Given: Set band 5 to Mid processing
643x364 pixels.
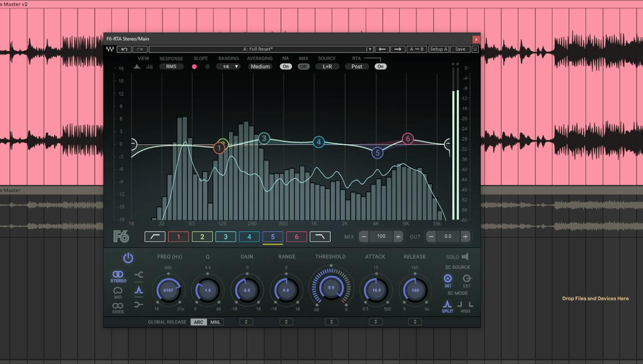Looking at the screenshot, I should (x=118, y=293).
